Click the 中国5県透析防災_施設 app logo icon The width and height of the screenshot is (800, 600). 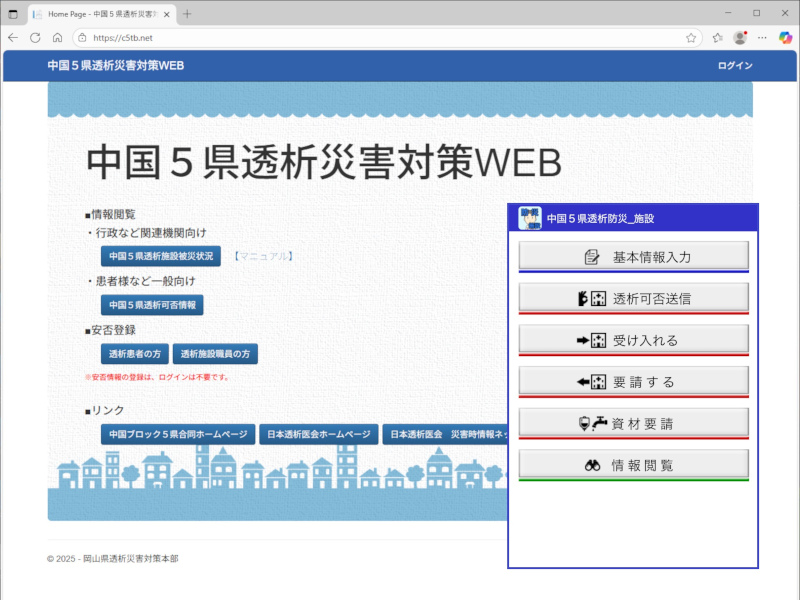click(x=530, y=218)
